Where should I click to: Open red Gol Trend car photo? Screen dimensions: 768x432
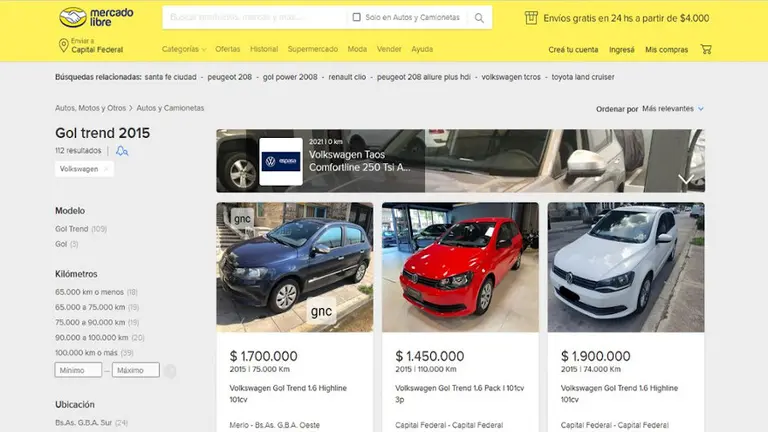click(460, 267)
